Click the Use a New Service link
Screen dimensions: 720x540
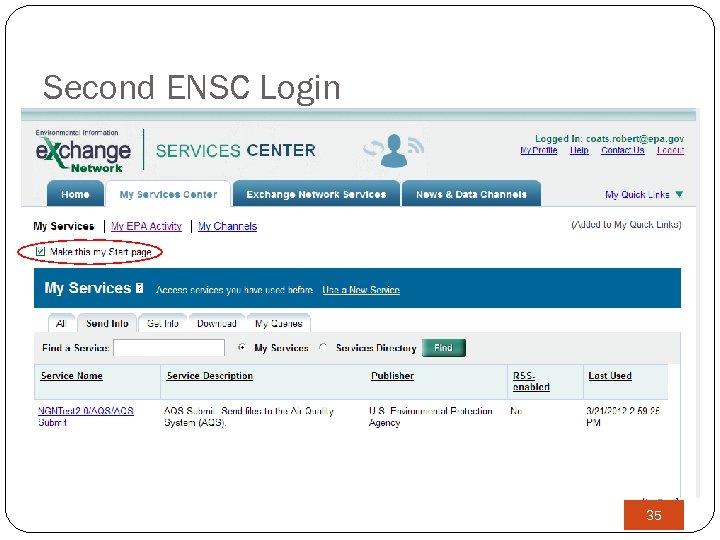tap(361, 290)
